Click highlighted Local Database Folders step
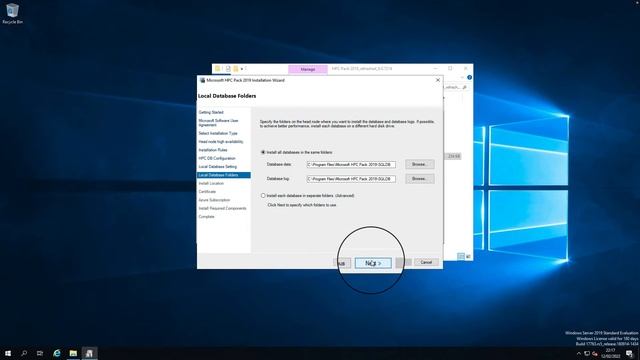 coord(224,175)
